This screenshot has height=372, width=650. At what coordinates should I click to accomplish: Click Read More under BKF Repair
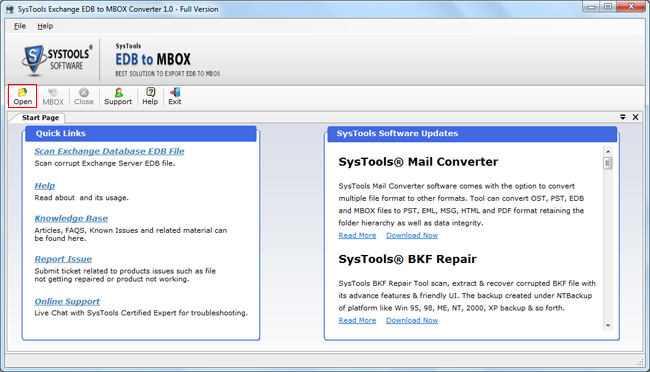357,320
